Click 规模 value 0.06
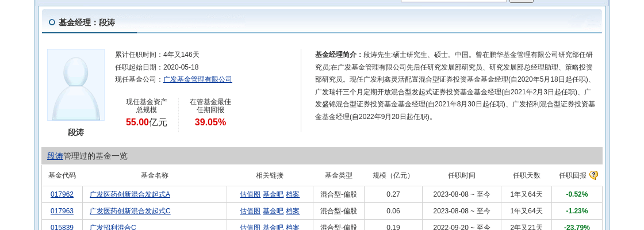644x230 pixels. click(393, 211)
